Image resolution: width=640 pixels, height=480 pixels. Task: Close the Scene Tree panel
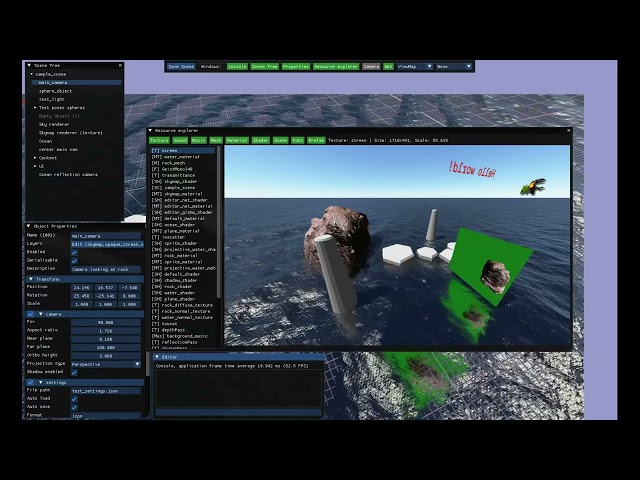pyautogui.click(x=120, y=65)
